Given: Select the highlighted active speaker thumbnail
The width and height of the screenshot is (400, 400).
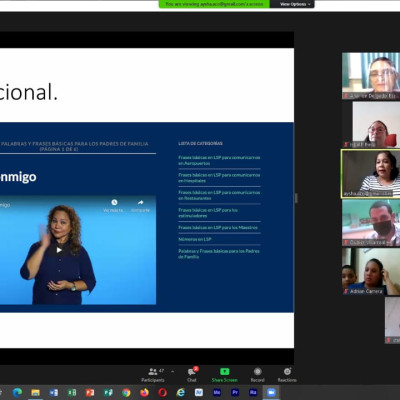Looking at the screenshot, I should 371,174.
